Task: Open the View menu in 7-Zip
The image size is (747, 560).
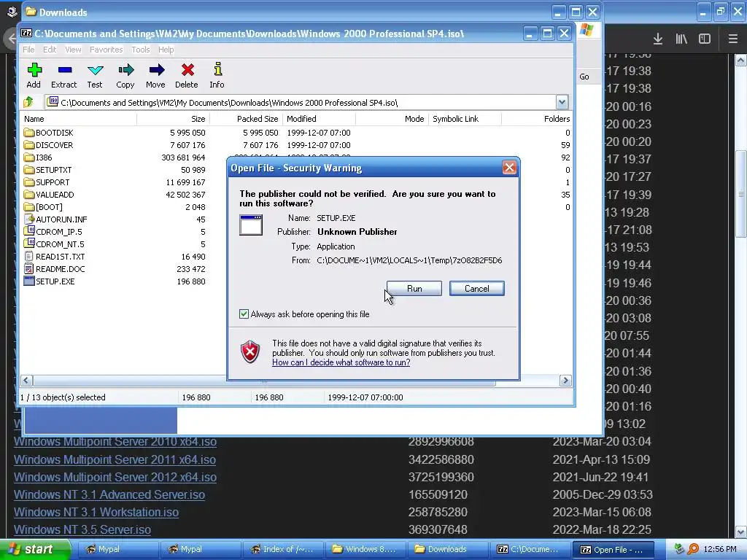Action: point(73,50)
